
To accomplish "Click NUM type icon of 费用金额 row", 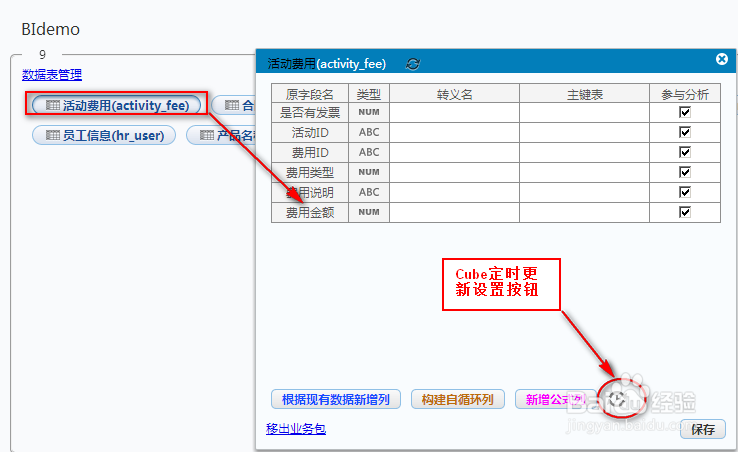I will [369, 212].
